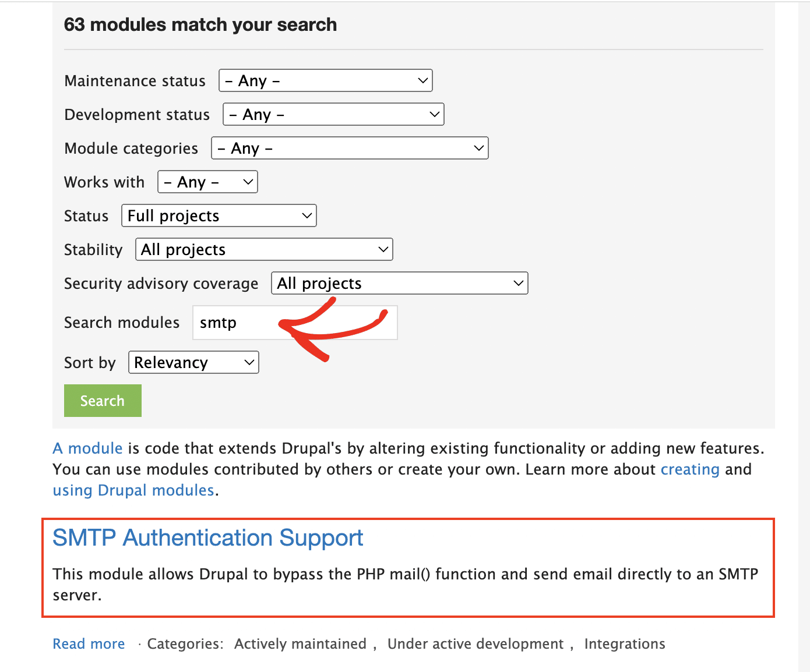Open the SMTP Authentication Support module
This screenshot has height=672, width=810.
point(208,538)
